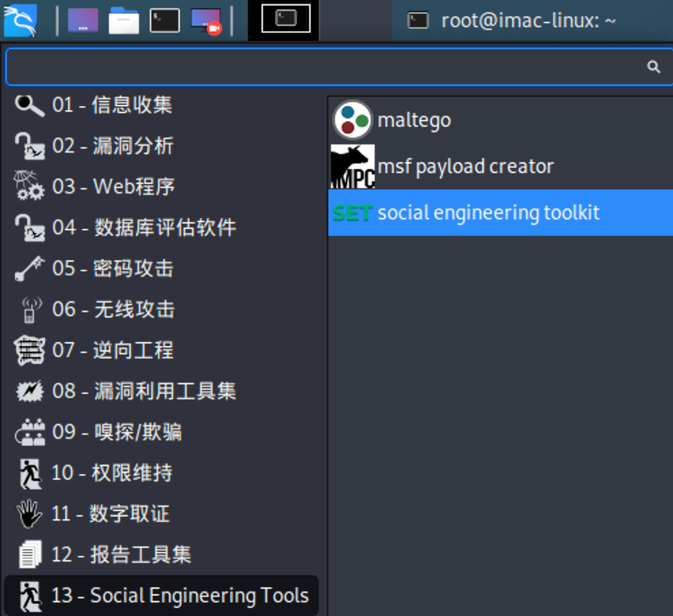Open category 01 - 信息收集
This screenshot has height=616, width=673.
(162, 105)
